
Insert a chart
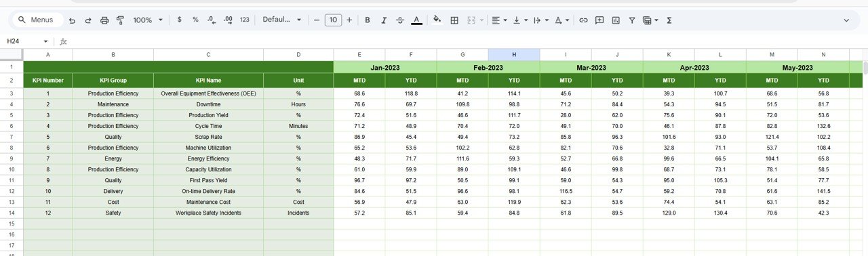616,20
